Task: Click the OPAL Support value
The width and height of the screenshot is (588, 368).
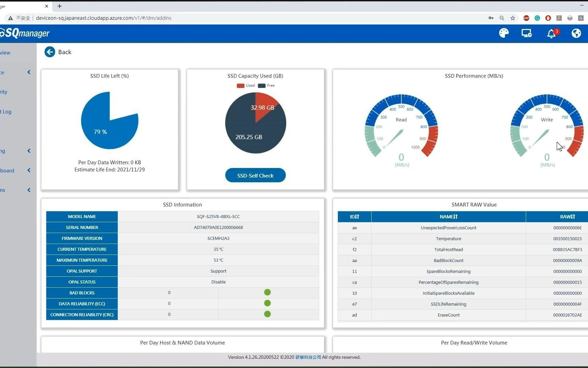Action: pos(218,271)
